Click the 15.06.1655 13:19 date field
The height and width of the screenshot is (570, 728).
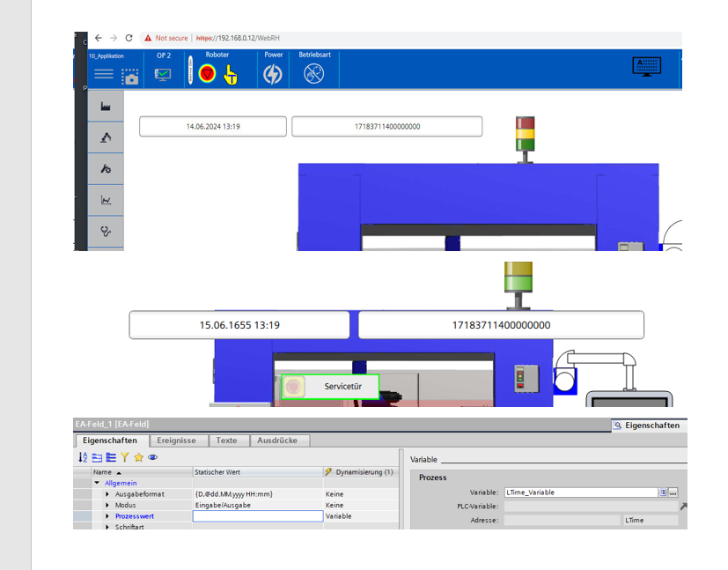pyautogui.click(x=239, y=325)
